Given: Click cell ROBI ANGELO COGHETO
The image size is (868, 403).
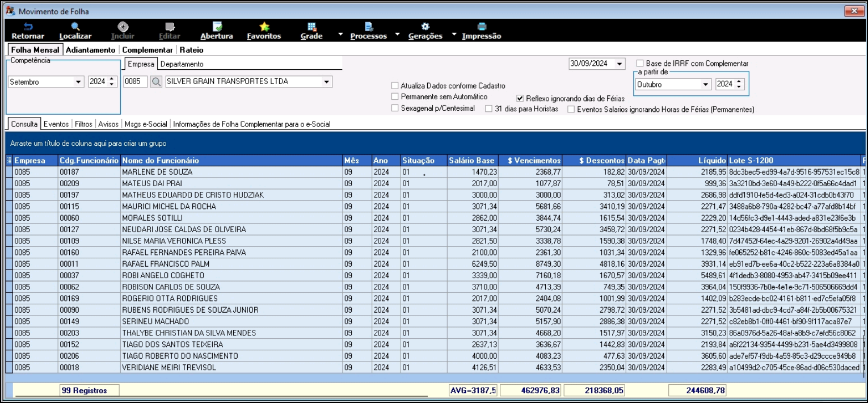Looking at the screenshot, I should (x=231, y=275).
